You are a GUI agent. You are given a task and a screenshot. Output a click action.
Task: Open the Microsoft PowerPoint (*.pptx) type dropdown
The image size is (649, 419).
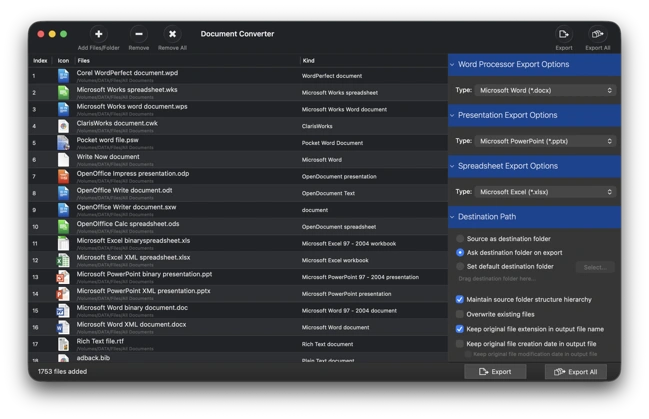pos(545,141)
